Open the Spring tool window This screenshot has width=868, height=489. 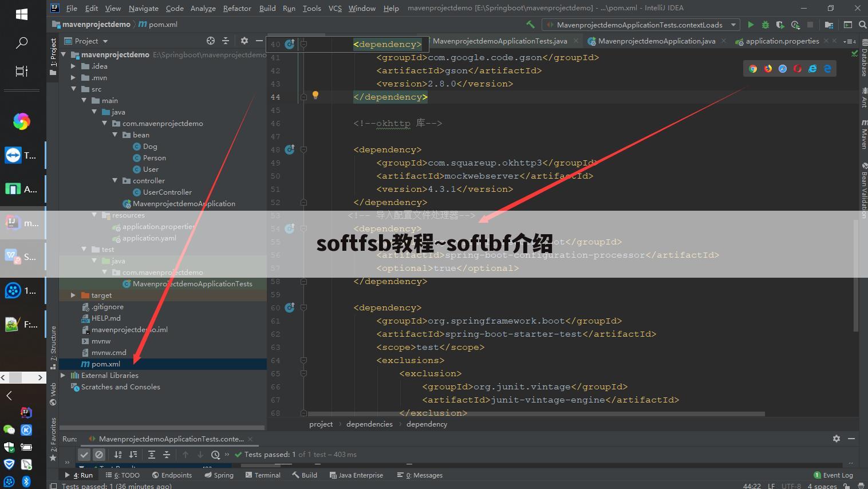pos(219,475)
